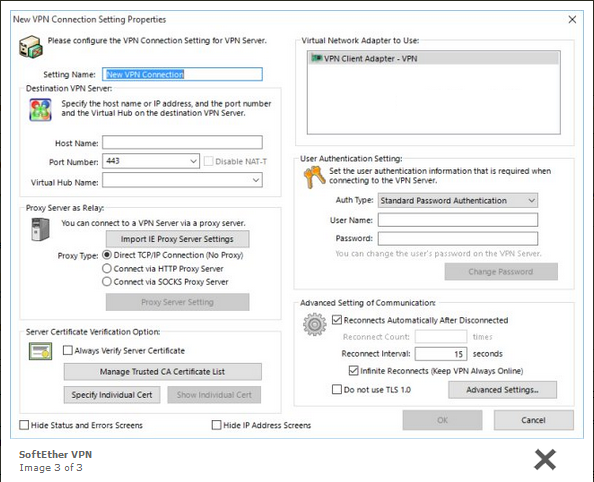The height and width of the screenshot is (482, 594).
Task: Select VPN Client Adapter - VPN entry
Action: click(434, 58)
